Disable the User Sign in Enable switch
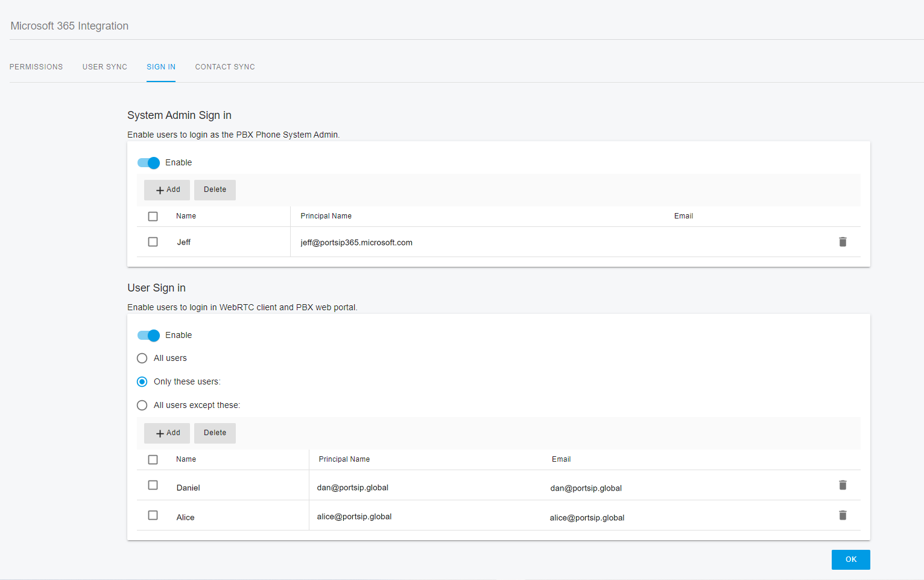Viewport: 924px width, 580px height. [x=149, y=336]
